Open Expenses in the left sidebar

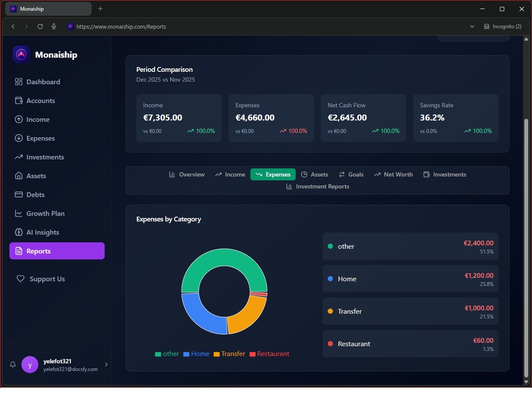(x=57, y=138)
